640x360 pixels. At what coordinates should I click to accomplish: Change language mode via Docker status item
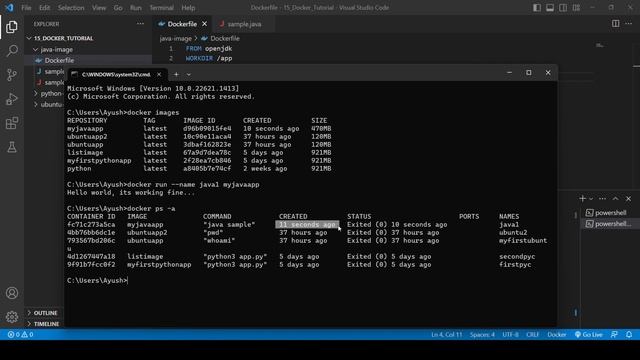[x=557, y=334]
